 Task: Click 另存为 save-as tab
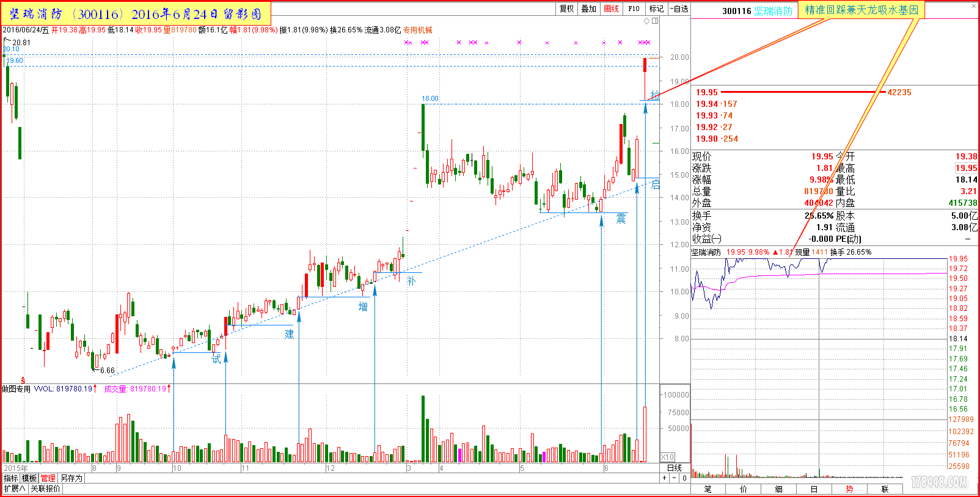coord(71,478)
